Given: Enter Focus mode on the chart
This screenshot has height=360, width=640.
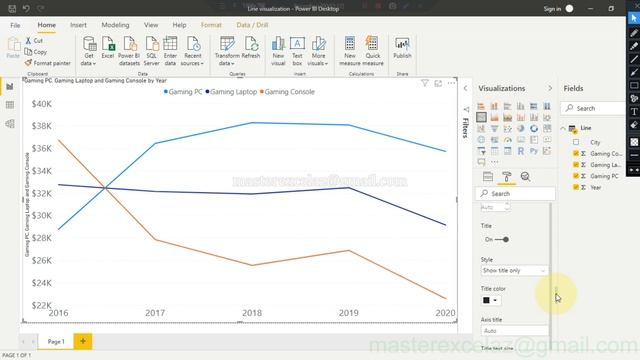Looking at the screenshot, I should click(x=438, y=83).
